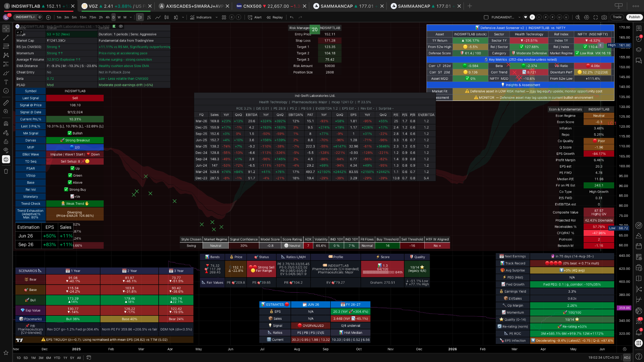The image size is (644, 362).
Task: Open notifications bell in right sidebar
Action: [639, 332]
